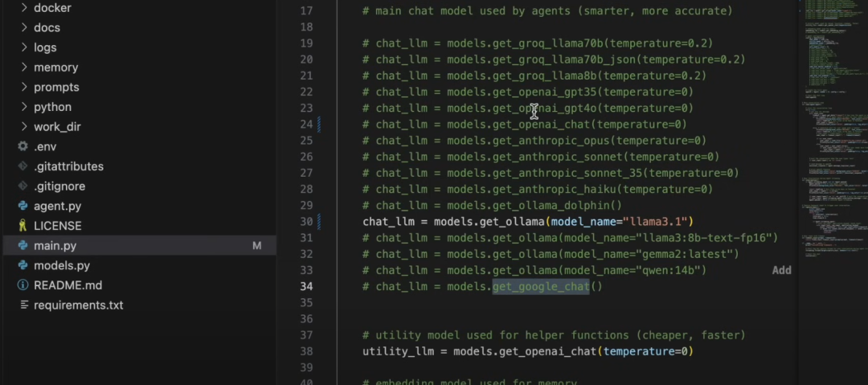Image resolution: width=868 pixels, height=385 pixels.
Task: Click the Add inline suggestion on line 33
Action: (x=781, y=270)
